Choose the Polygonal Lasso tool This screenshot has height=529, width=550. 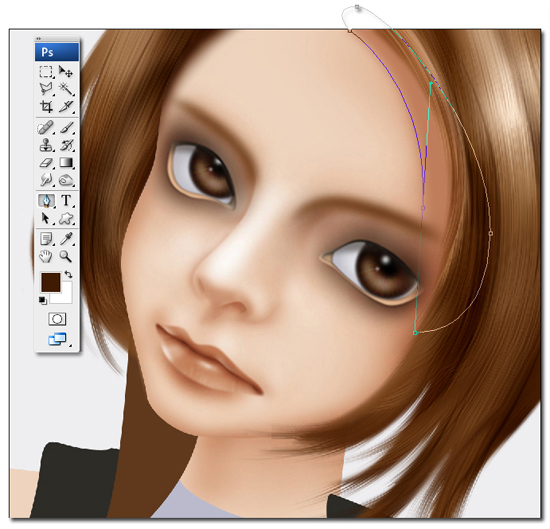tap(46, 89)
